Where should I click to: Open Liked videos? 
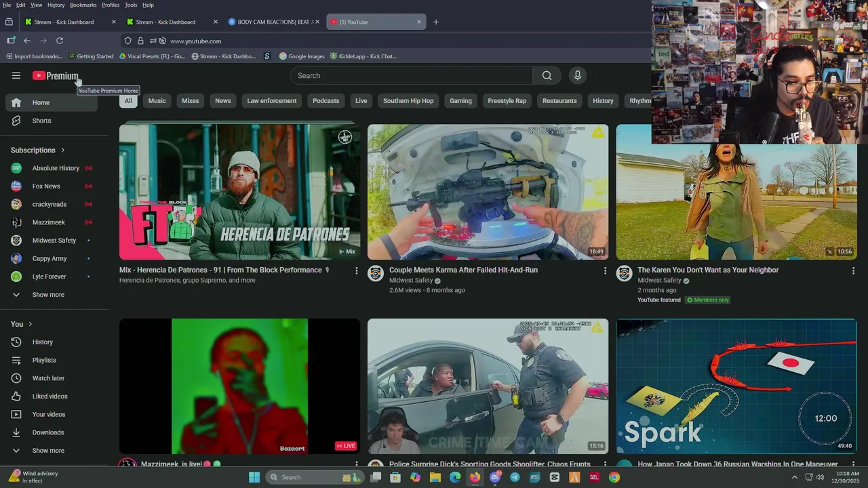52,396
